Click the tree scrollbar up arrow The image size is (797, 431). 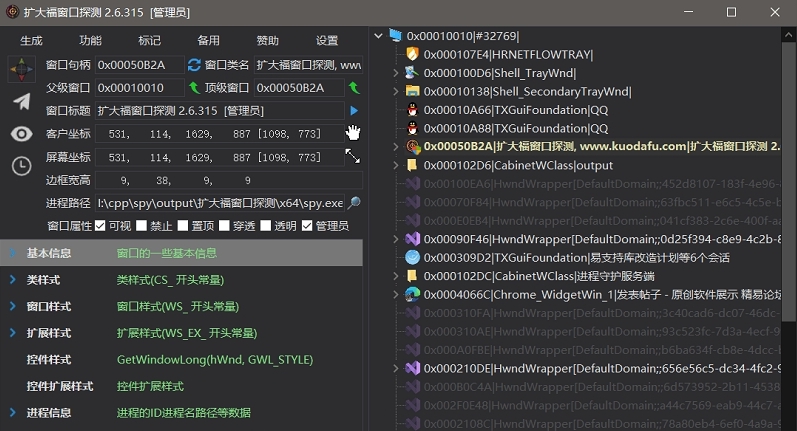788,35
